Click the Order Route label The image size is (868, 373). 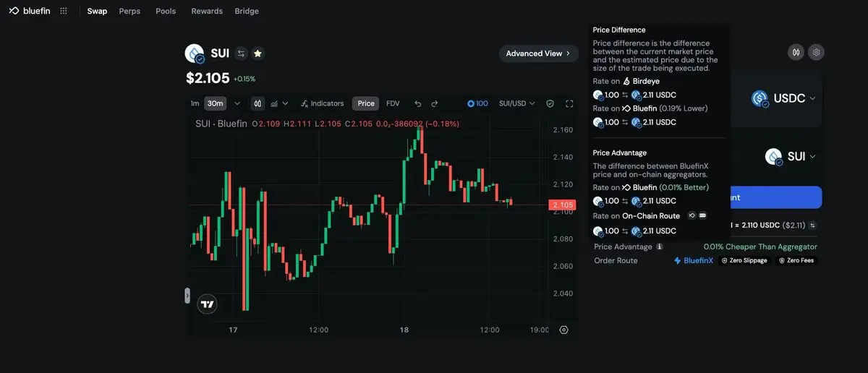coord(616,260)
